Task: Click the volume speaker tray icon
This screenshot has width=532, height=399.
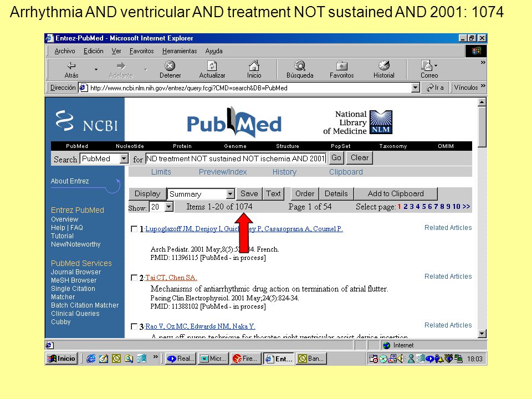Action: (x=401, y=359)
